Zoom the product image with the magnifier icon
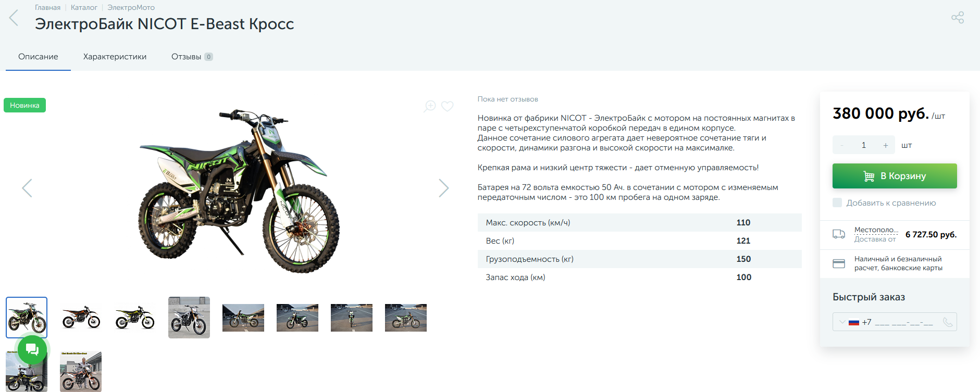 point(430,106)
